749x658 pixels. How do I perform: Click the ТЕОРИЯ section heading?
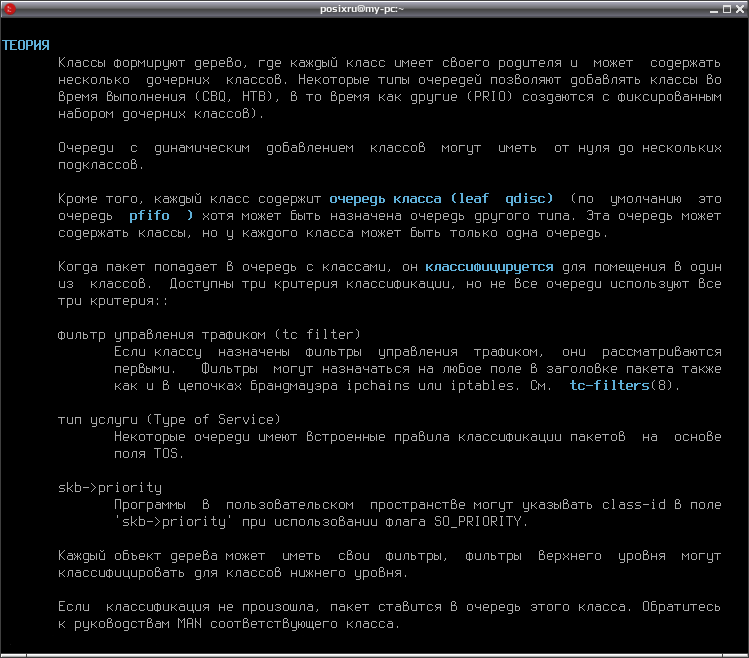coord(26,45)
